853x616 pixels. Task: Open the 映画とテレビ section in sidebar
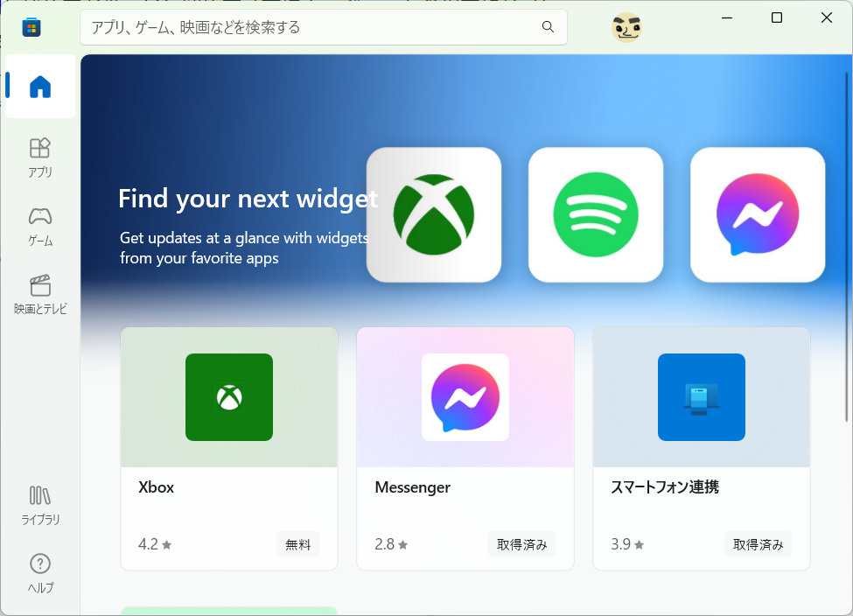(40, 294)
